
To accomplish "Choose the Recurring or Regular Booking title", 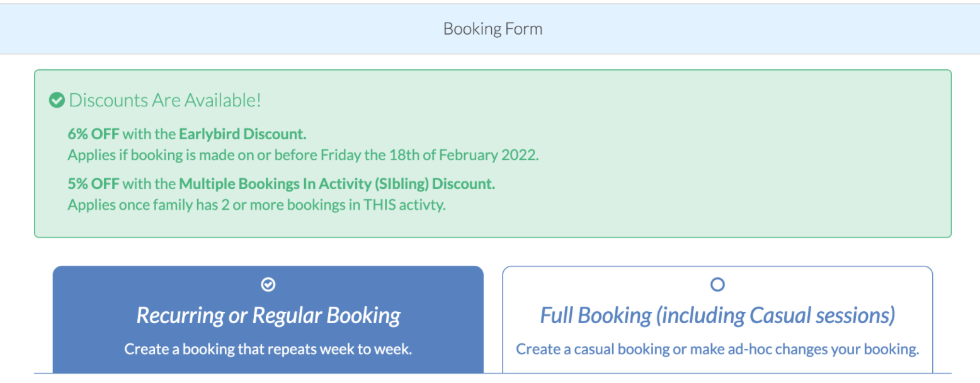I will pos(268,315).
